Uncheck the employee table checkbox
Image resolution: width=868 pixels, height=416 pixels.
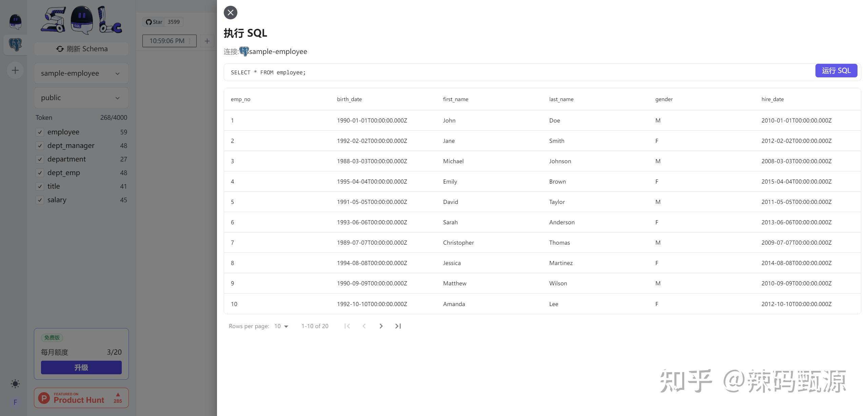pos(40,132)
